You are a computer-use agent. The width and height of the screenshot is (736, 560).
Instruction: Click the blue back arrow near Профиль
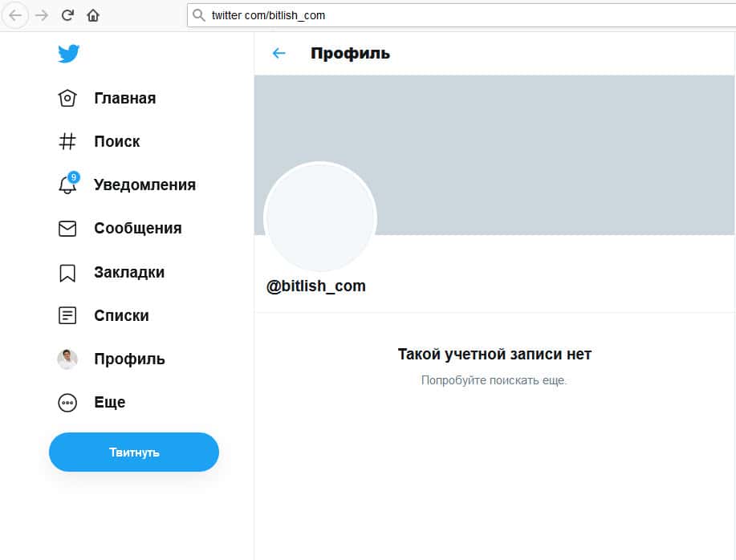point(279,54)
